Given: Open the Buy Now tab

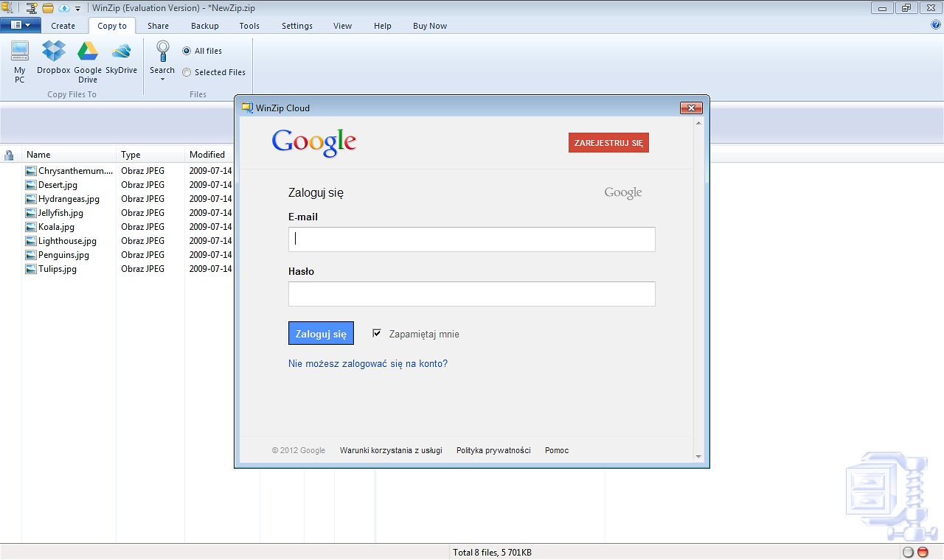Looking at the screenshot, I should click(x=430, y=26).
